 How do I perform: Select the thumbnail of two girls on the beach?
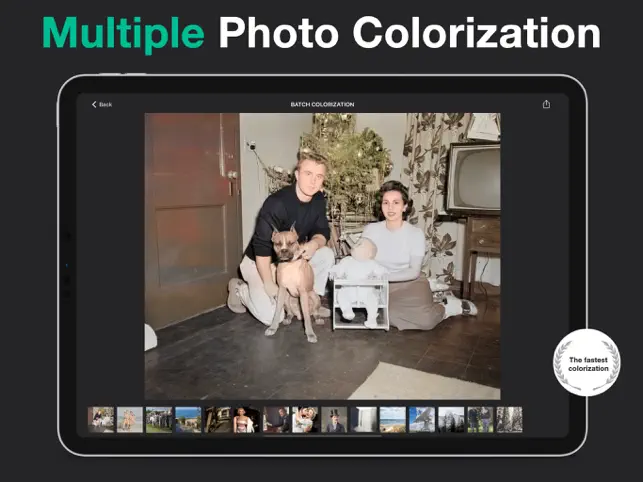tap(130, 419)
